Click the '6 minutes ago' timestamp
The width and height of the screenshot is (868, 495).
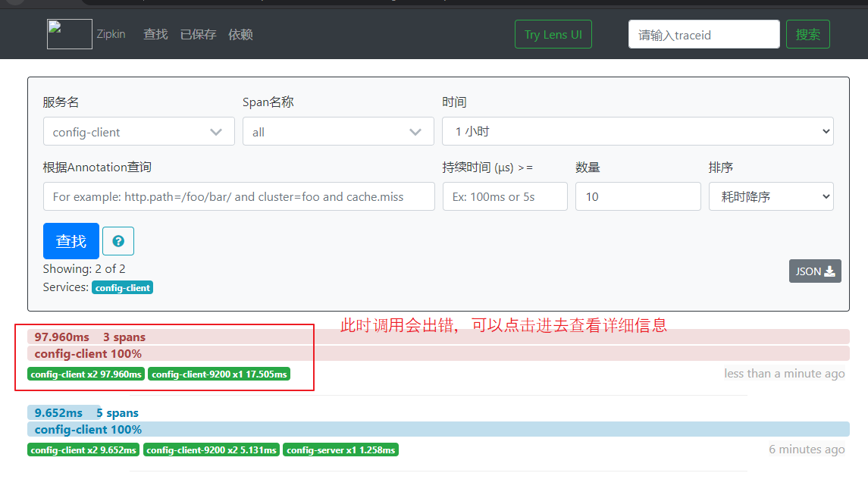click(x=807, y=449)
